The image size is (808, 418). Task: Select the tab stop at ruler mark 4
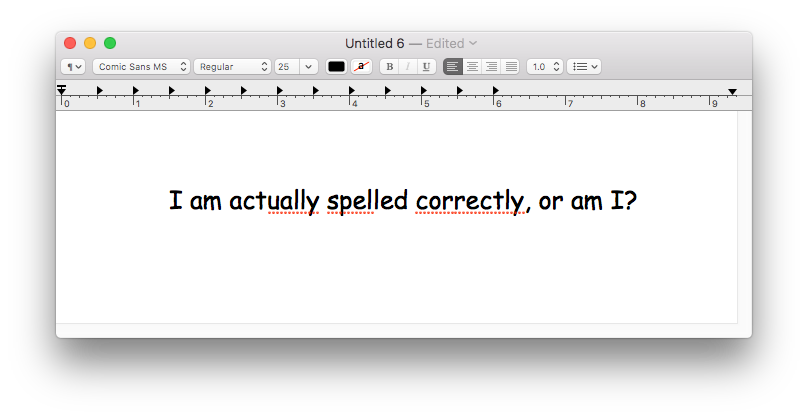point(351,90)
